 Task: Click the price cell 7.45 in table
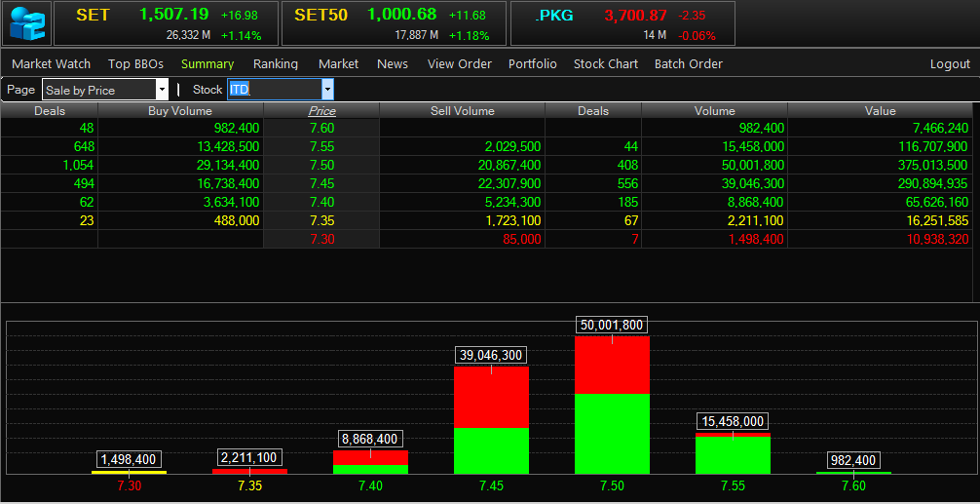point(321,184)
